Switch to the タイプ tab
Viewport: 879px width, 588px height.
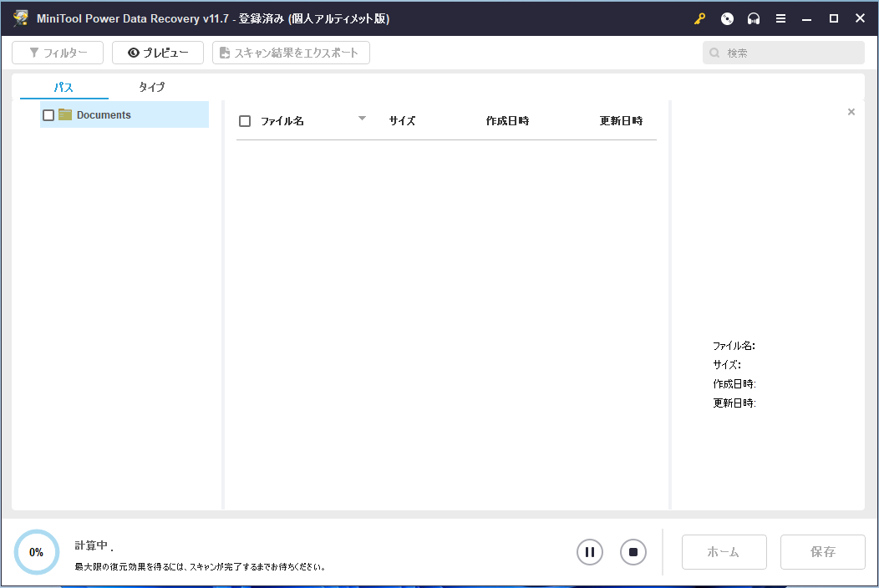point(151,87)
